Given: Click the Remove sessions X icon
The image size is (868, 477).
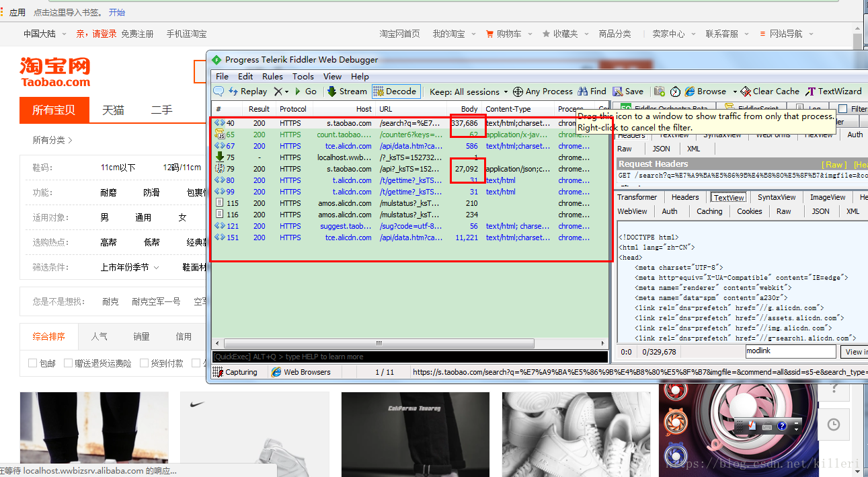Looking at the screenshot, I should (278, 91).
